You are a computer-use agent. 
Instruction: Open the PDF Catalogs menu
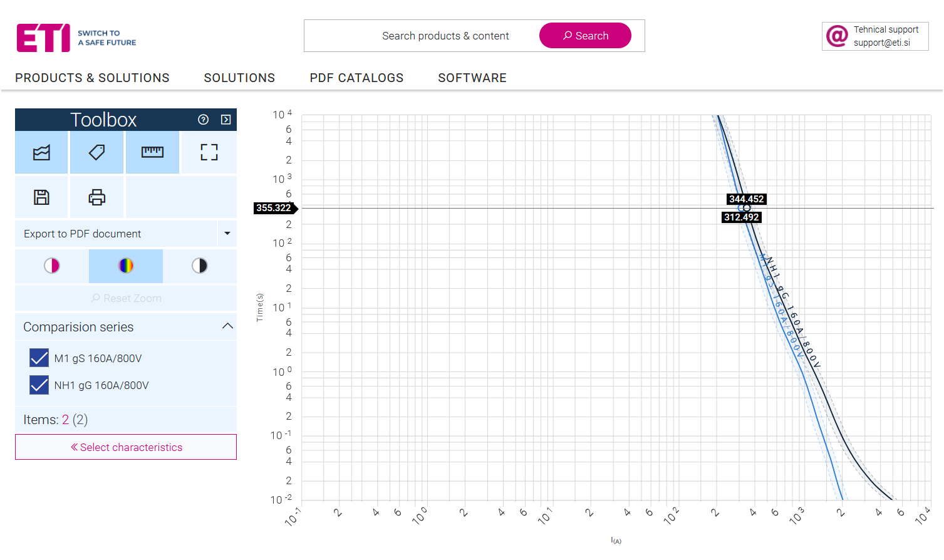tap(356, 78)
